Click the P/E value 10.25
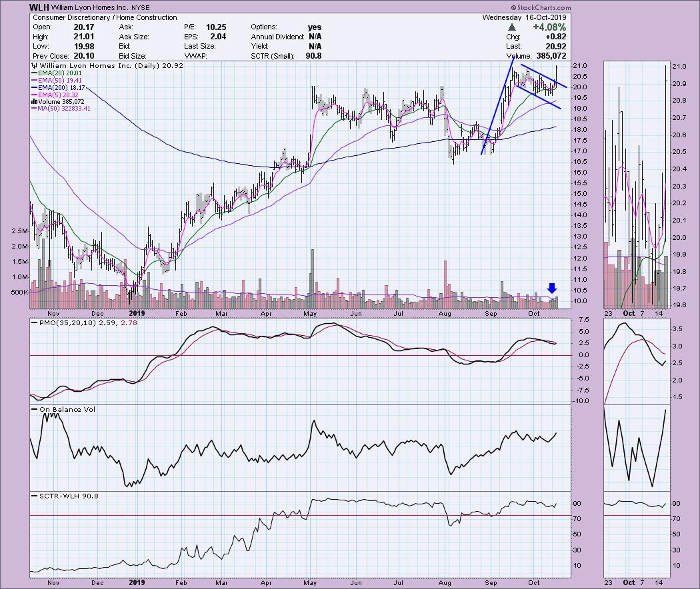Viewport: 700px width, 589px height. tap(216, 27)
